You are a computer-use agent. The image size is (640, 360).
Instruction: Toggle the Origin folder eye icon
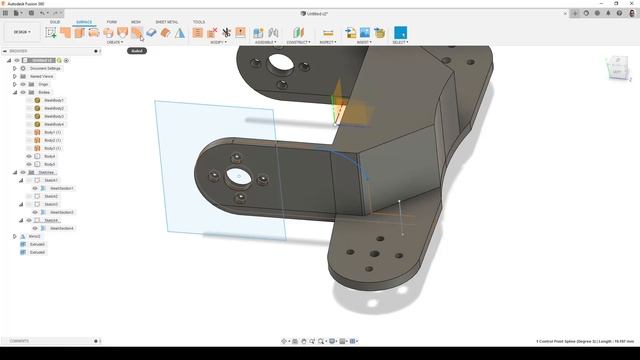(23, 84)
